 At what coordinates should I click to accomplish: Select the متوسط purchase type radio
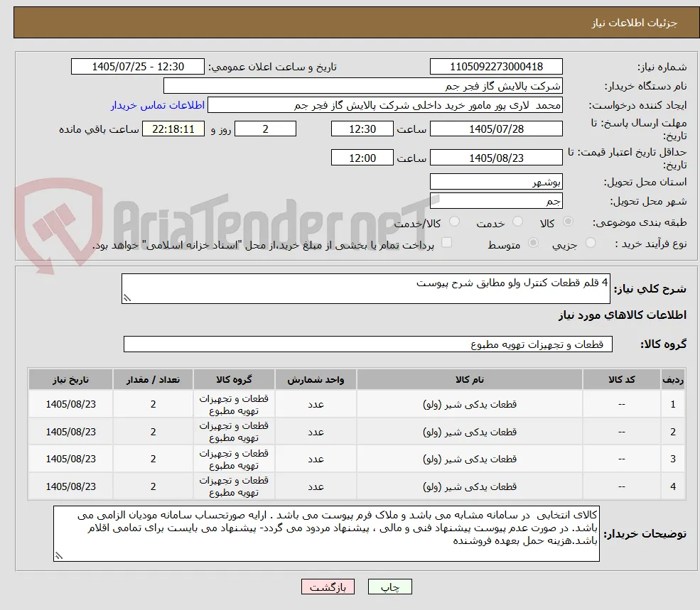click(533, 243)
